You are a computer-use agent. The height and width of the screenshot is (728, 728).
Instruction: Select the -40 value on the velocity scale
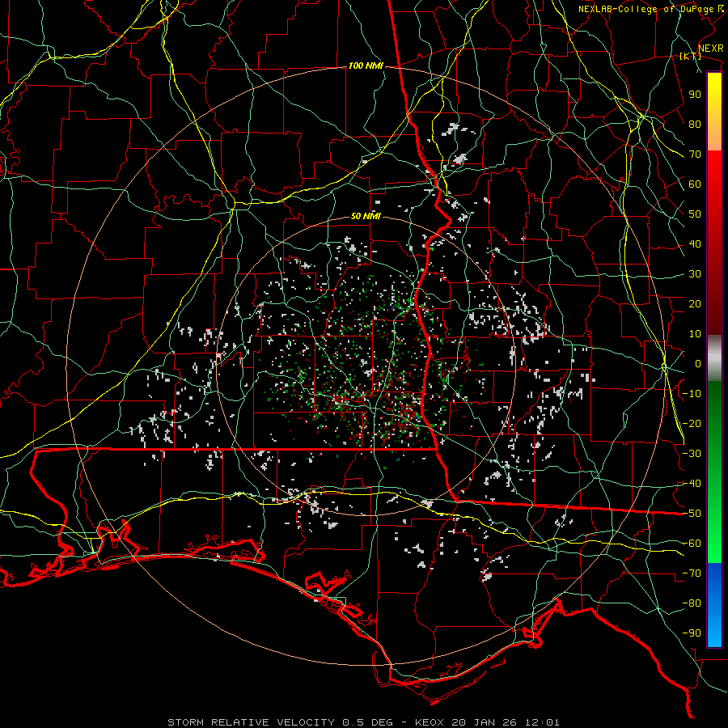pyautogui.click(x=692, y=484)
